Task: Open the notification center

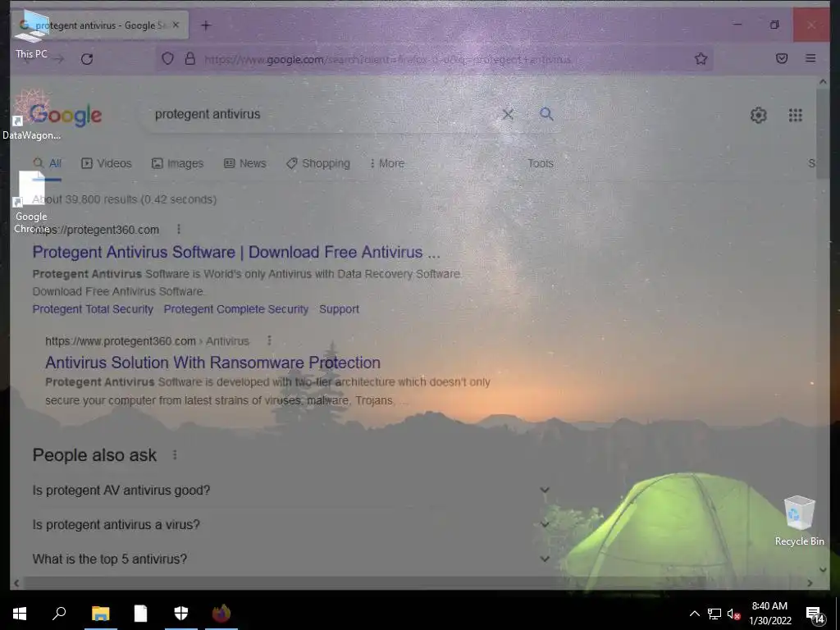Action: (x=815, y=614)
